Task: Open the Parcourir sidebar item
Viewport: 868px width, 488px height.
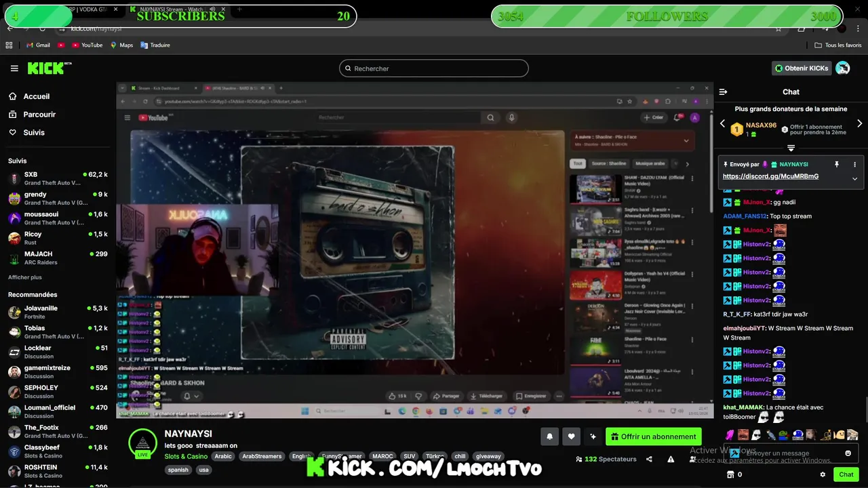Action: [58, 115]
